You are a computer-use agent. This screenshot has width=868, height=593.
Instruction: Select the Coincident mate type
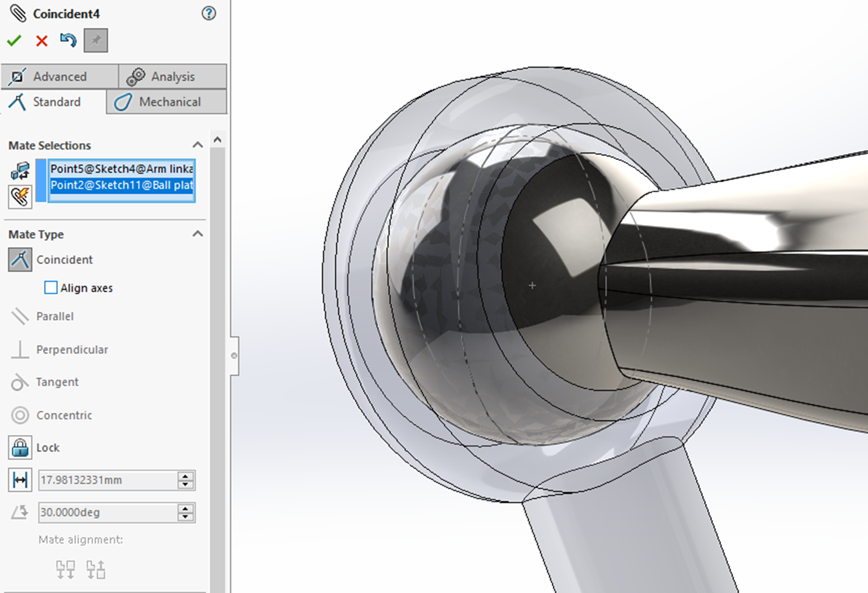pos(20,260)
